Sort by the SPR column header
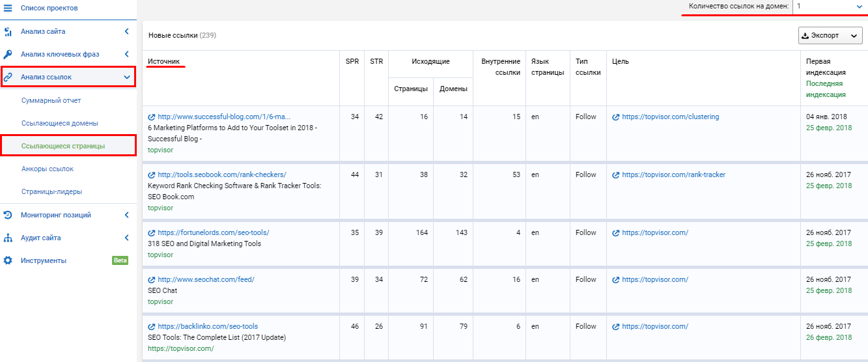Screen dimensions: 868x362 352,62
